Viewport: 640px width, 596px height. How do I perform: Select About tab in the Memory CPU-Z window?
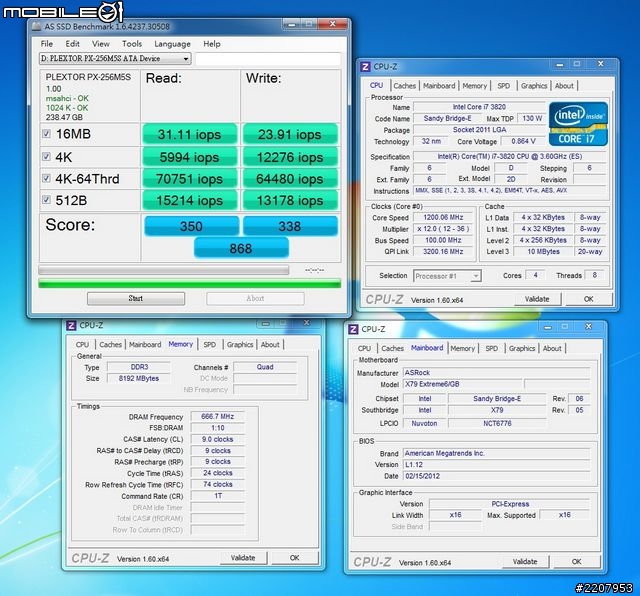270,345
